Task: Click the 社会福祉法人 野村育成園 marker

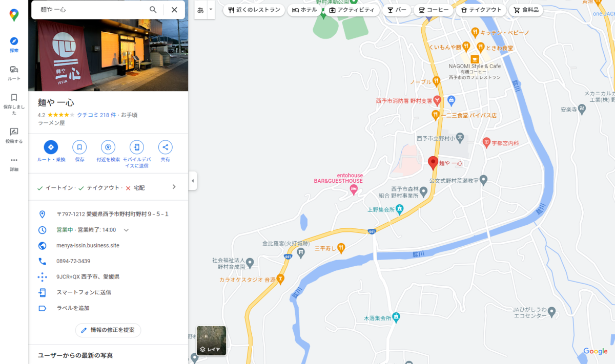Action: click(250, 263)
